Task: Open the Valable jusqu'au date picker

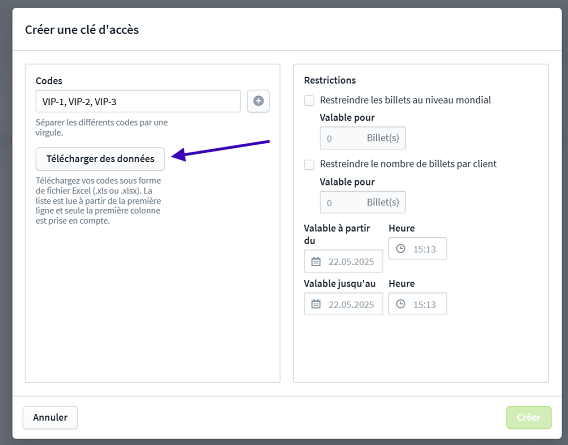Action: (x=343, y=304)
